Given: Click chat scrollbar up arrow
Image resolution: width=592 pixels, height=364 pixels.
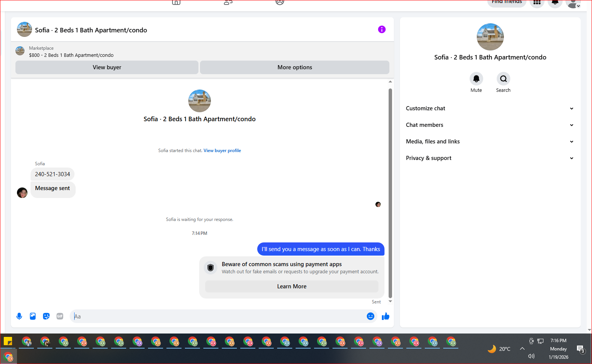Looking at the screenshot, I should pos(390,82).
